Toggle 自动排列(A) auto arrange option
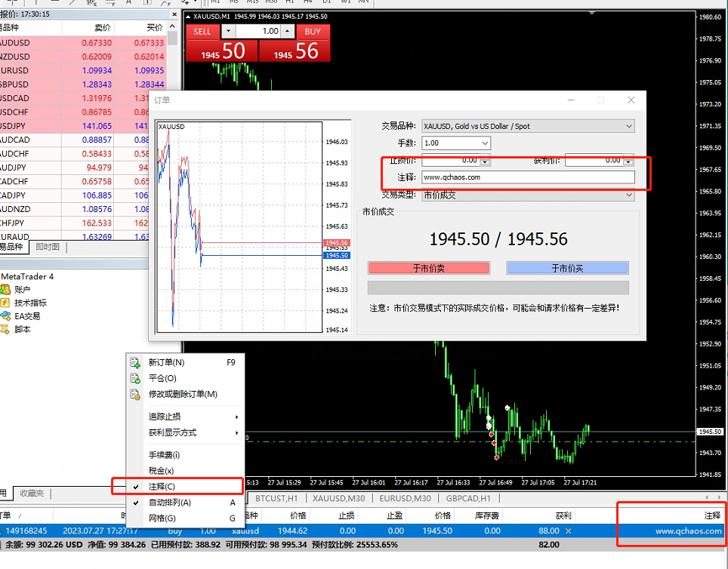Image resolution: width=728 pixels, height=569 pixels. click(x=185, y=502)
